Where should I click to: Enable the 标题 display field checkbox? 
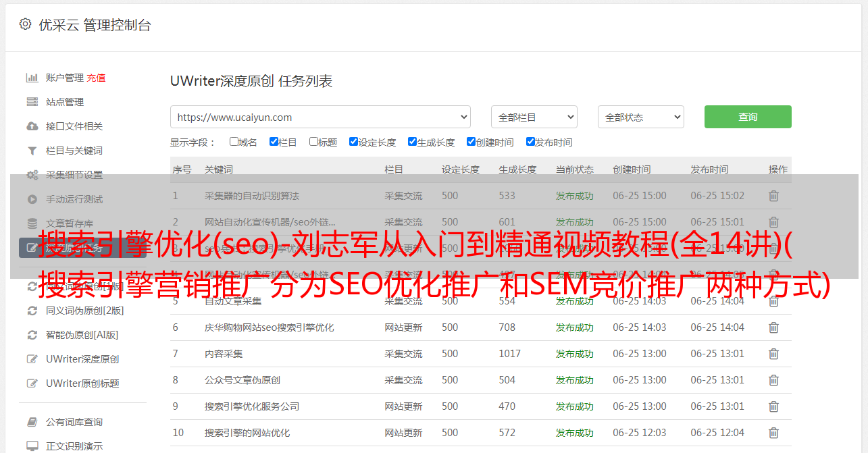[x=313, y=142]
